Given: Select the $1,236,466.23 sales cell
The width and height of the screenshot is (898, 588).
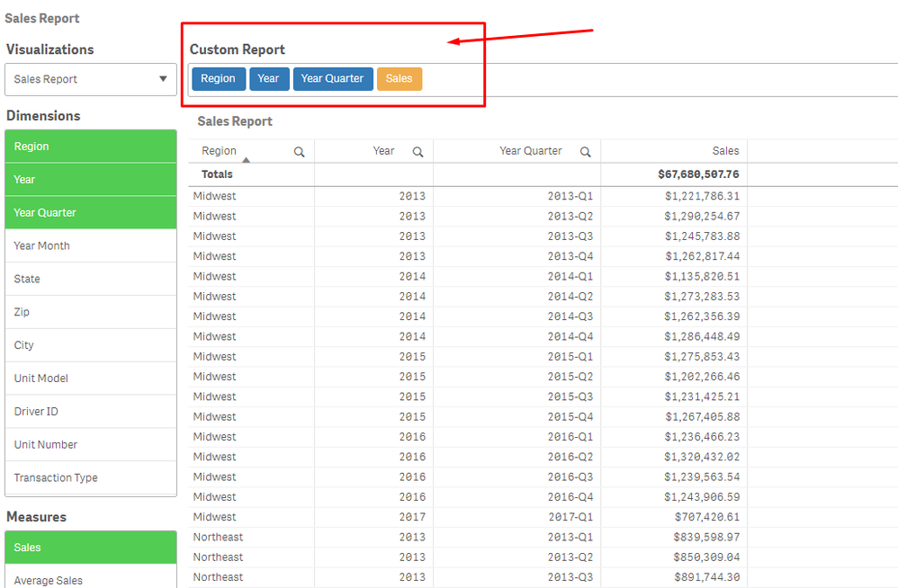Looking at the screenshot, I should coord(702,436).
